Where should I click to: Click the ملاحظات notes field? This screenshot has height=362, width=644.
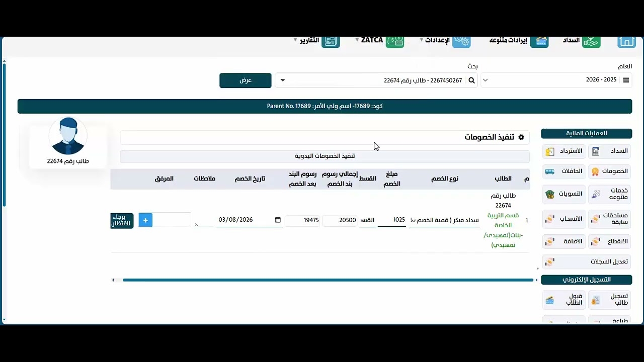click(204, 221)
